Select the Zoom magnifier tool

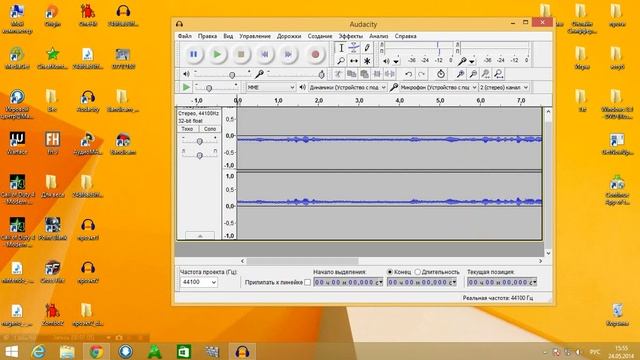click(341, 61)
